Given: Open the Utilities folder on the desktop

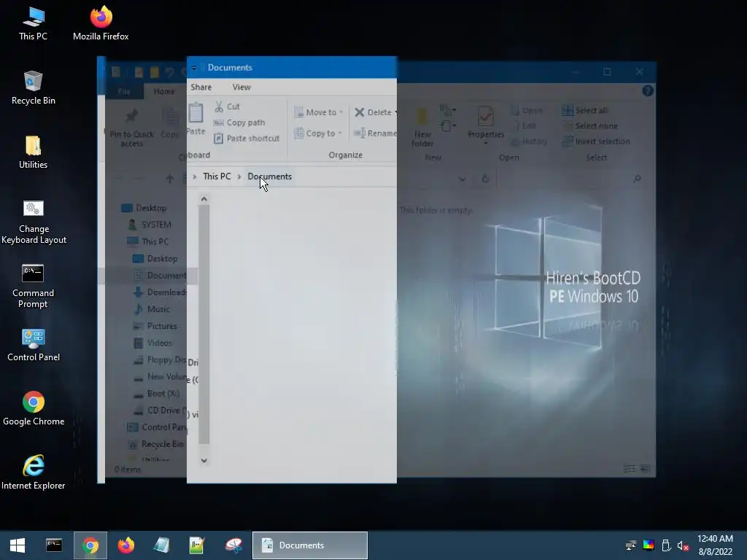Looking at the screenshot, I should point(33,152).
